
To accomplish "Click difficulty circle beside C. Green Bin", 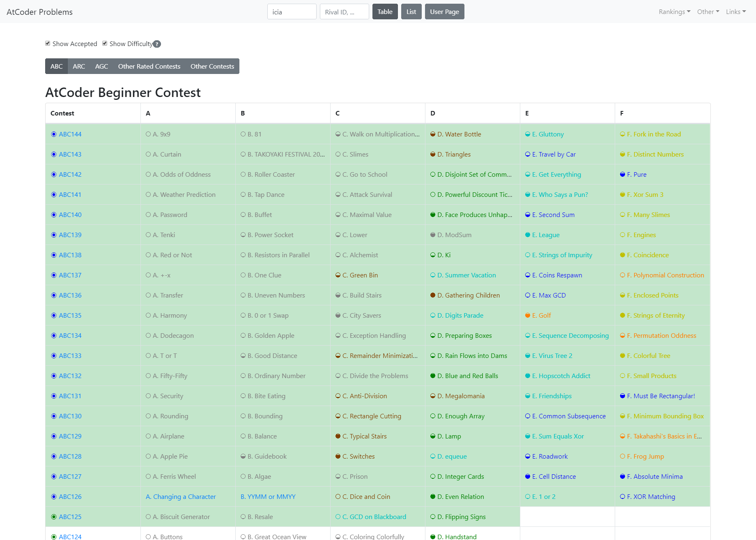I will pyautogui.click(x=338, y=275).
